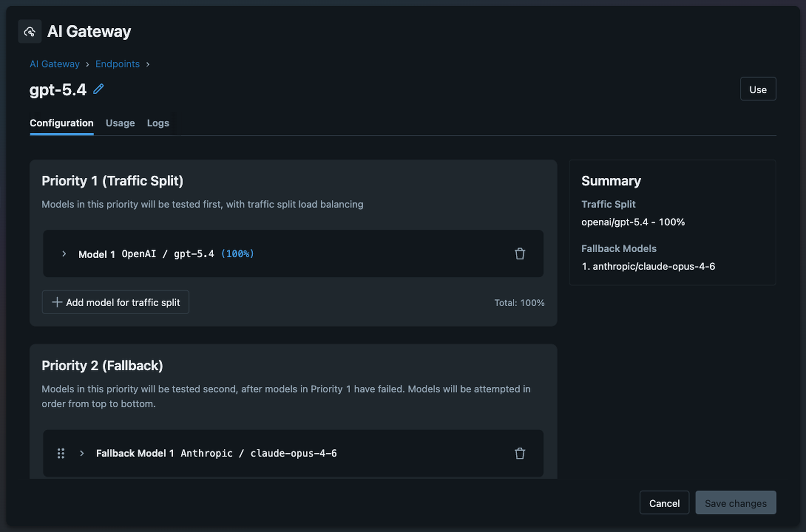Click the Fallback Model 1 row label
The width and height of the screenshot is (806, 532).
click(135, 453)
